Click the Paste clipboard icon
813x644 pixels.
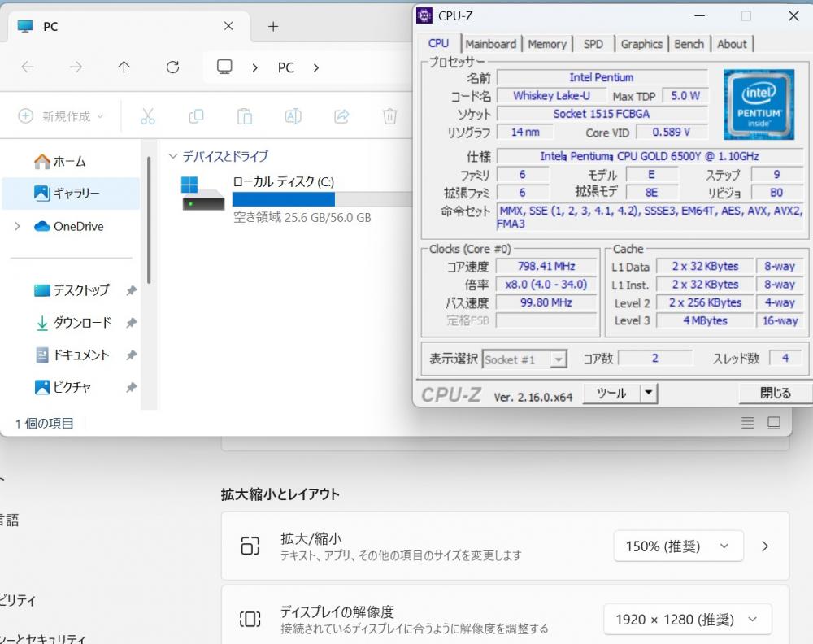(245, 116)
